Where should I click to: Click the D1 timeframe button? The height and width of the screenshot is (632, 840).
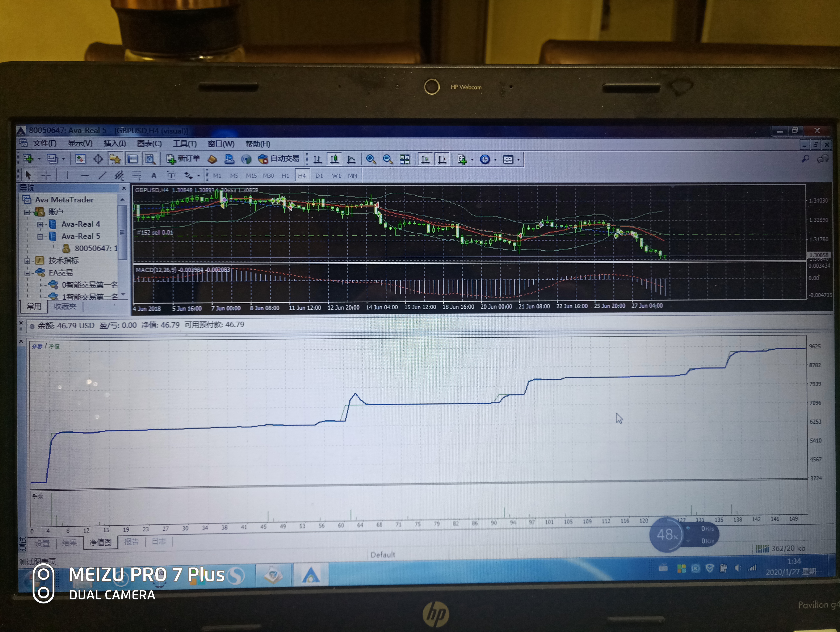pyautogui.click(x=319, y=176)
